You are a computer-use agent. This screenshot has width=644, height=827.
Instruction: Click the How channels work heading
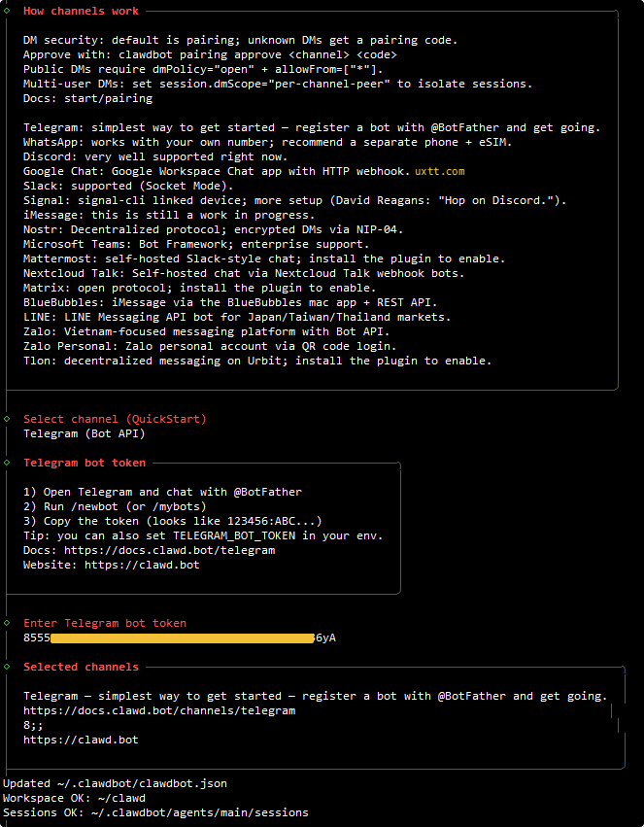[x=82, y=11]
